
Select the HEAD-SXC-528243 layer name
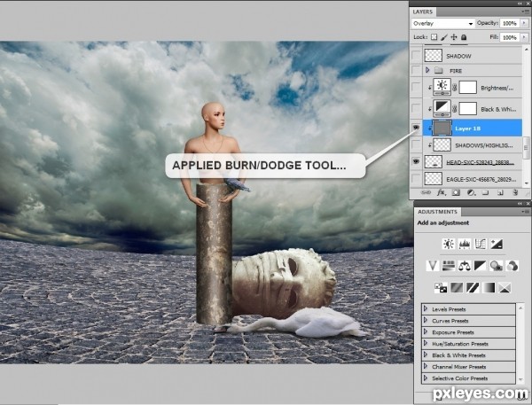click(x=480, y=162)
